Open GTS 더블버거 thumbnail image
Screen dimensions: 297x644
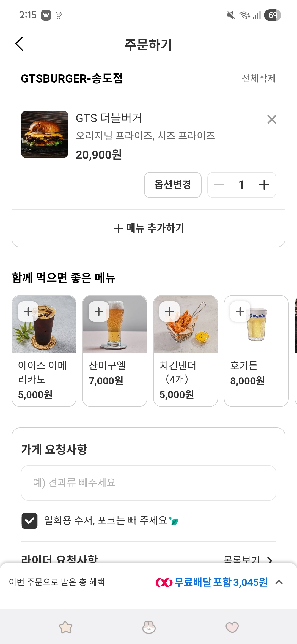pyautogui.click(x=45, y=134)
